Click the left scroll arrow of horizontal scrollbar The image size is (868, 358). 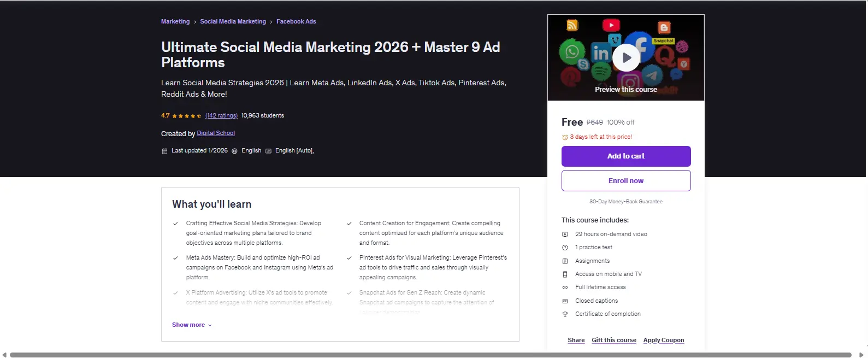pos(4,355)
